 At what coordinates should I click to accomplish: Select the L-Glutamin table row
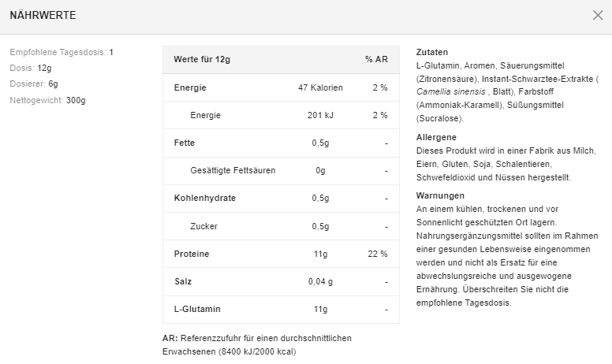tap(281, 309)
